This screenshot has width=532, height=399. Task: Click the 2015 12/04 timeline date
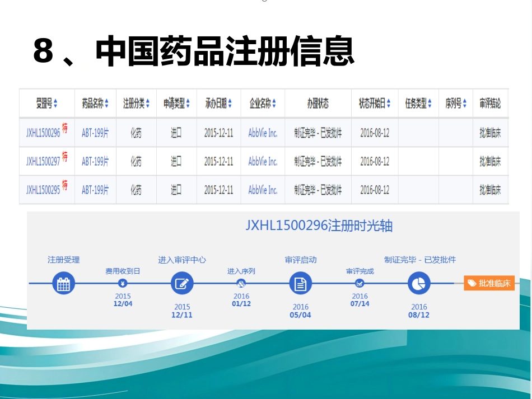123,300
